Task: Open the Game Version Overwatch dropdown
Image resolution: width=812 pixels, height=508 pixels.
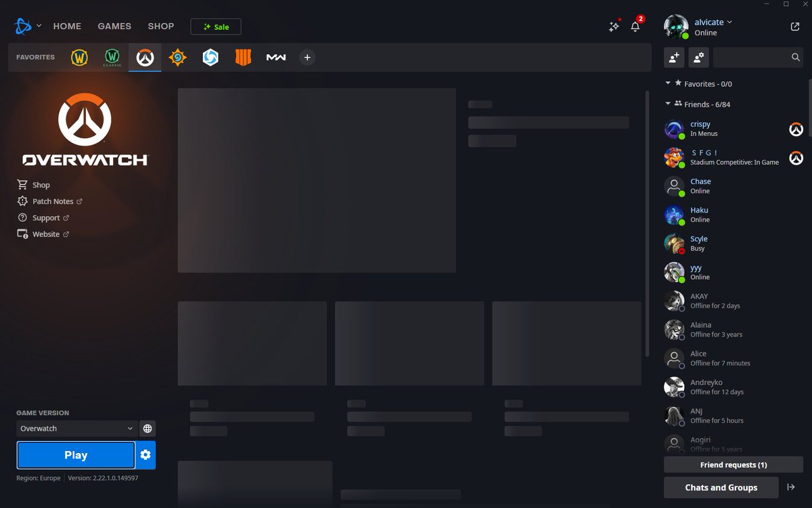Action: point(76,429)
